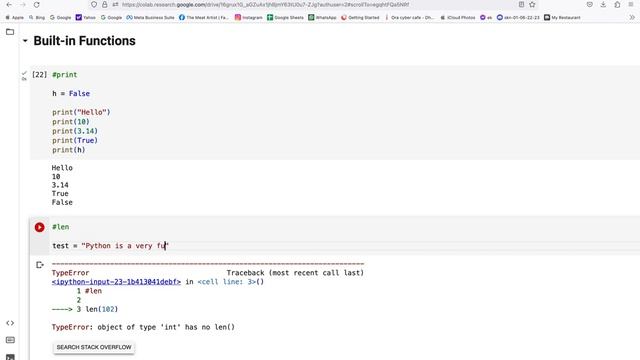Click the print(True) code line

(x=75, y=140)
